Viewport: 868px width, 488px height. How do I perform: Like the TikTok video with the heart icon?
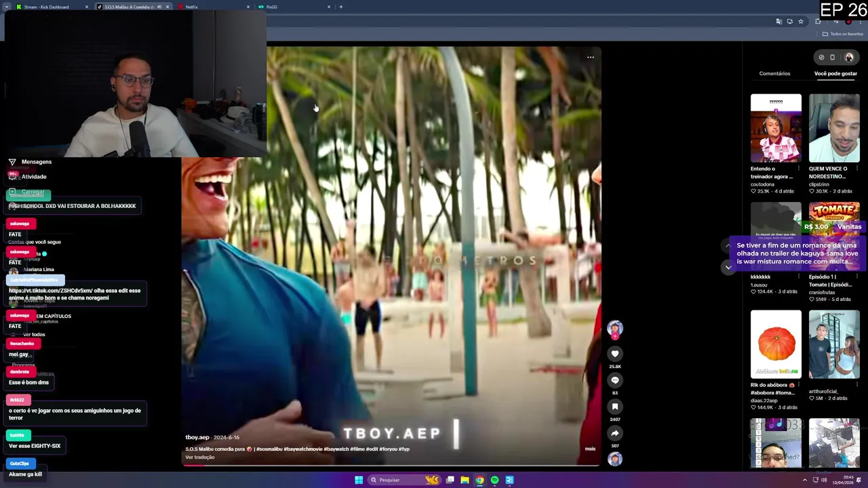[x=615, y=353]
